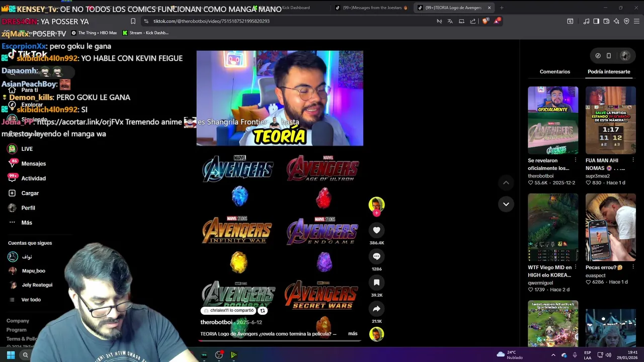Open therobotboi's creator avatar above the like button
This screenshot has width=644, height=362.
[376, 204]
